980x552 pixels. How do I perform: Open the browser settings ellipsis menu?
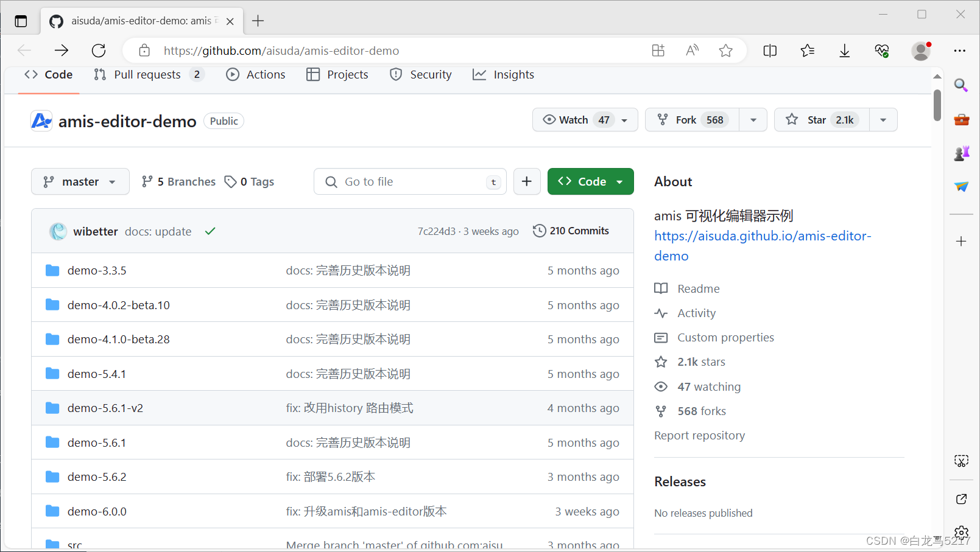[960, 51]
